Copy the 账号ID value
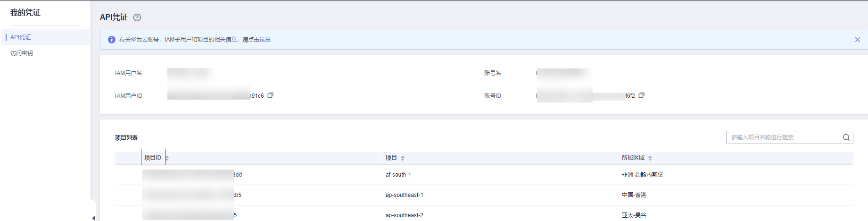This screenshot has width=868, height=221. 641,95
